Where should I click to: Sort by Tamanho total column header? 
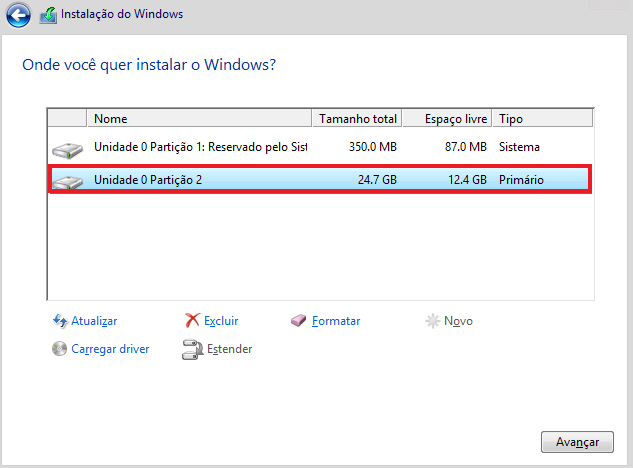[357, 118]
